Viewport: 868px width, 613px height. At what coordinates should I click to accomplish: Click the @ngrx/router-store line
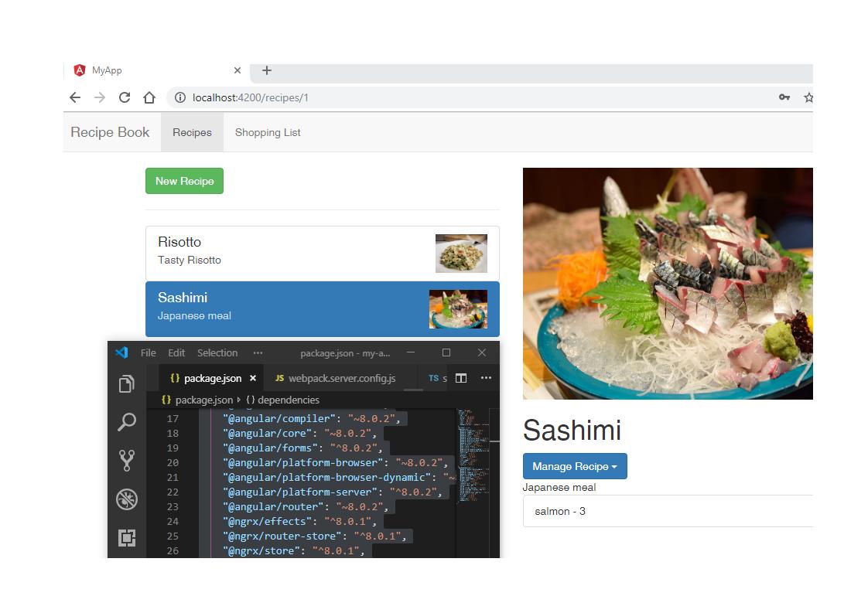(x=314, y=536)
